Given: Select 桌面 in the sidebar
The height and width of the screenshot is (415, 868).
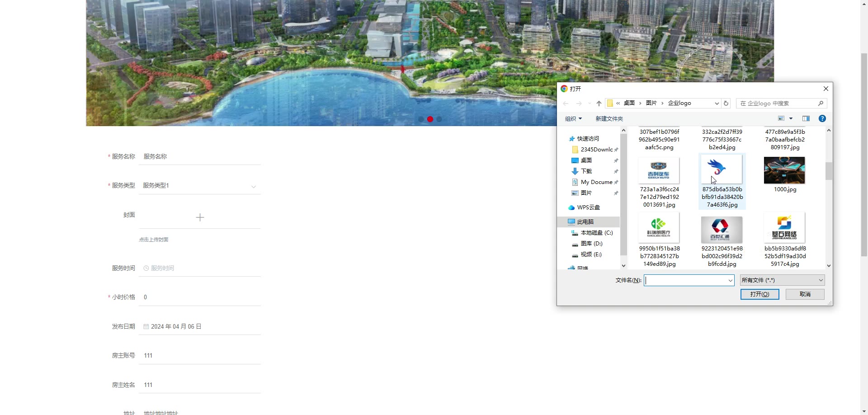Looking at the screenshot, I should click(x=586, y=160).
